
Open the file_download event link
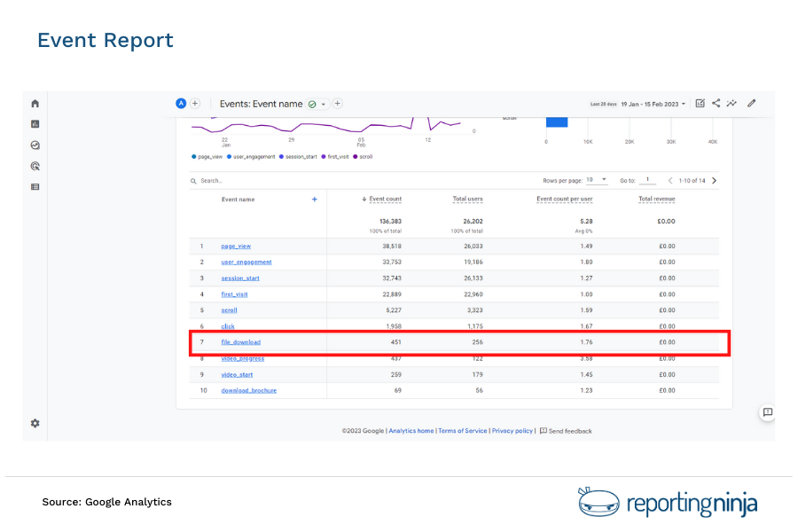240,342
